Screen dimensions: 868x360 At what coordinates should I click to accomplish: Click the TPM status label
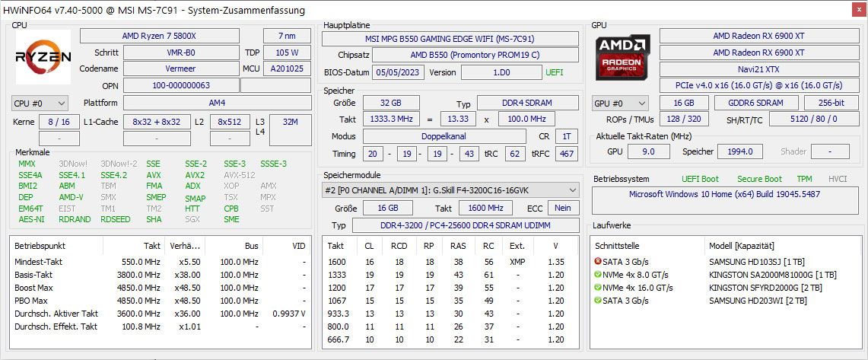804,179
